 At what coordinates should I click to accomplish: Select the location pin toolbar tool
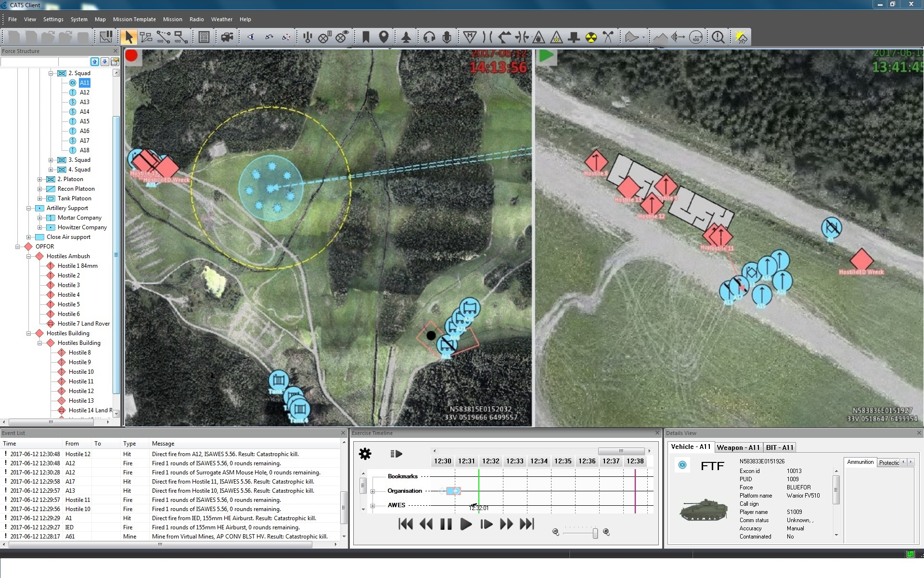[384, 37]
